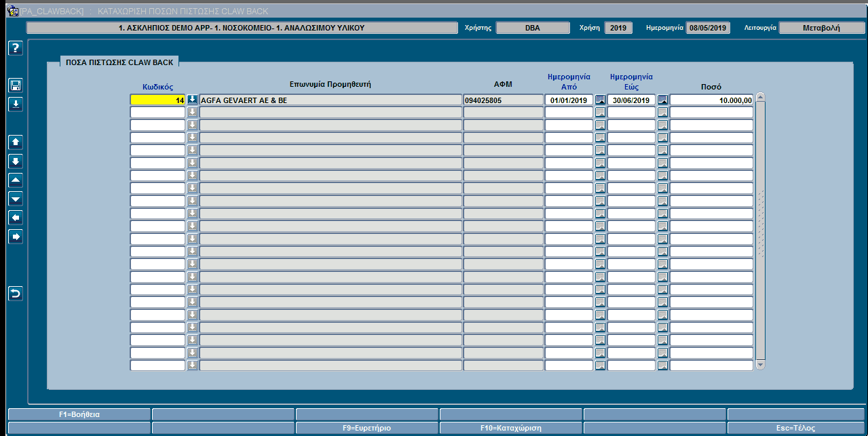This screenshot has height=436, width=868.
Task: Click the empty amount field in second row
Action: [711, 113]
